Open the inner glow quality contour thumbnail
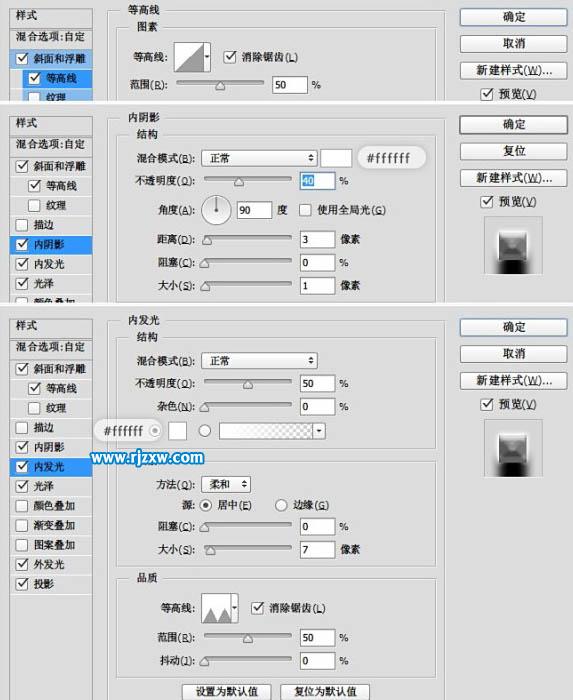573x700 pixels. (x=217, y=608)
